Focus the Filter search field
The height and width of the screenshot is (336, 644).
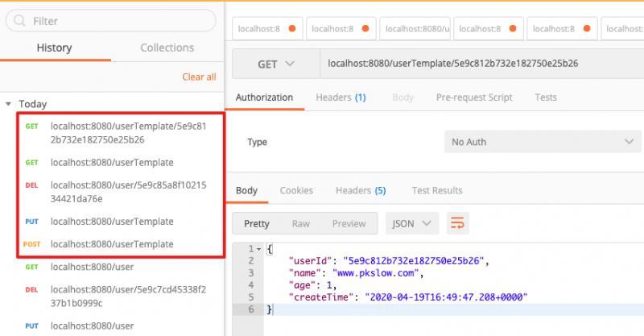(111, 21)
